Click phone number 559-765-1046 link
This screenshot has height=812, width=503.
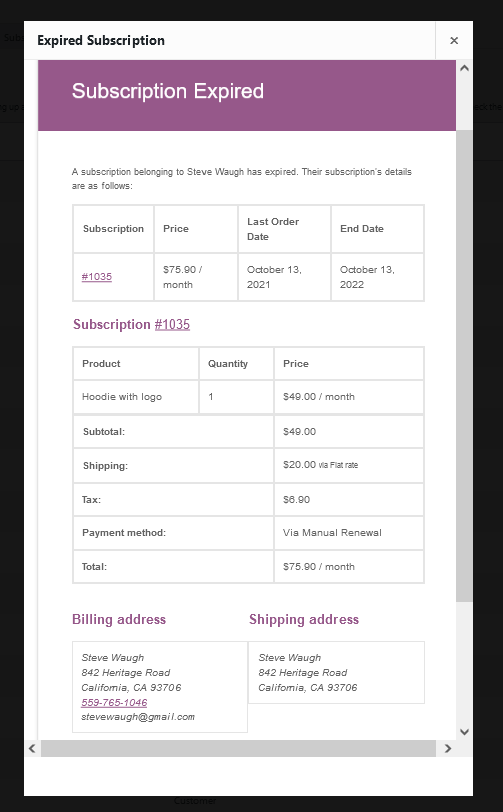coord(114,702)
